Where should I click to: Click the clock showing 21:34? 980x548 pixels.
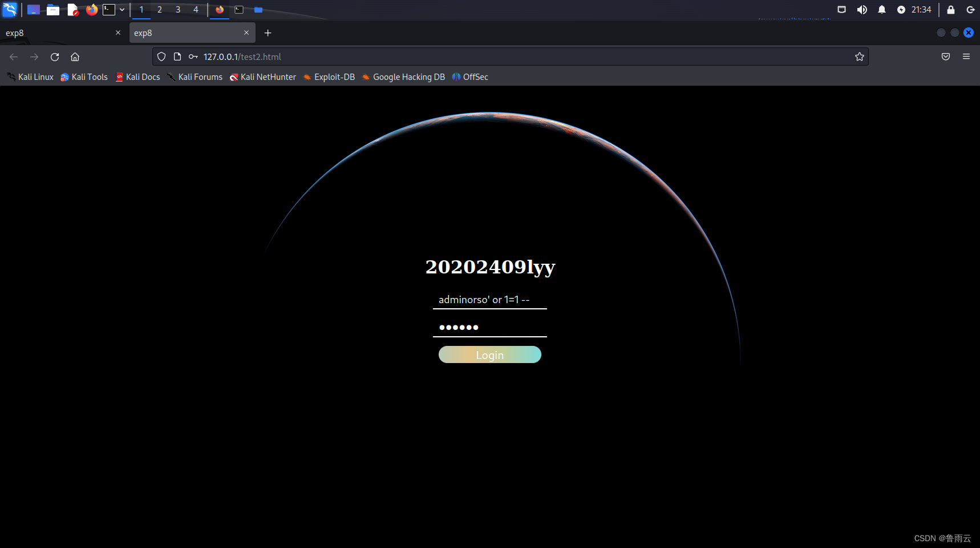[x=921, y=10]
